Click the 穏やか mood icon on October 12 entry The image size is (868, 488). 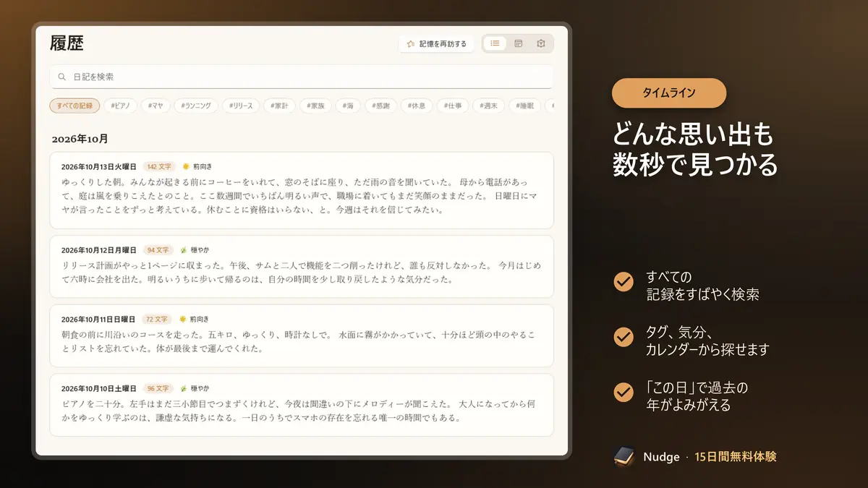(x=183, y=250)
